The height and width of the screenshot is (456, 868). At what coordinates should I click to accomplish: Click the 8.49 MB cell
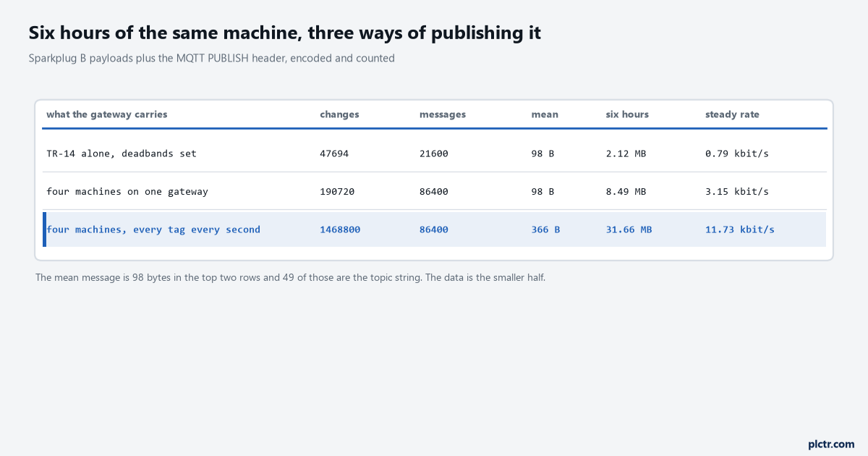(626, 192)
